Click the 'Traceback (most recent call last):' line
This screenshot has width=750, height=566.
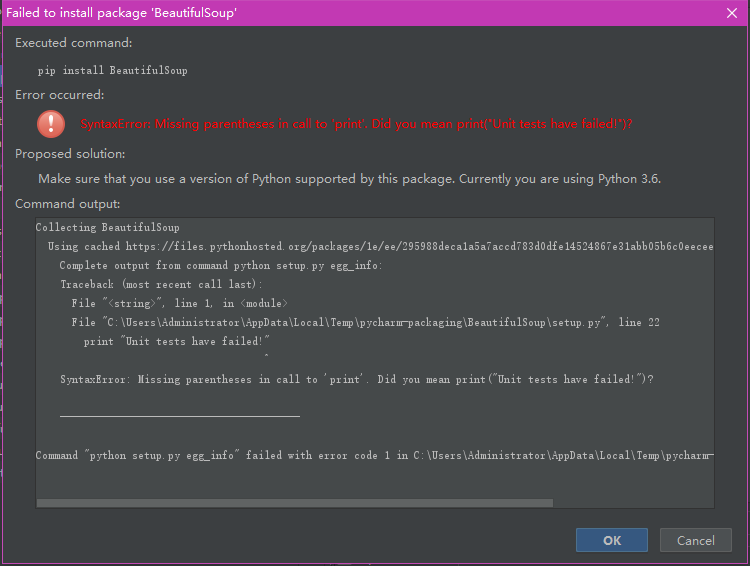pyautogui.click(x=161, y=284)
